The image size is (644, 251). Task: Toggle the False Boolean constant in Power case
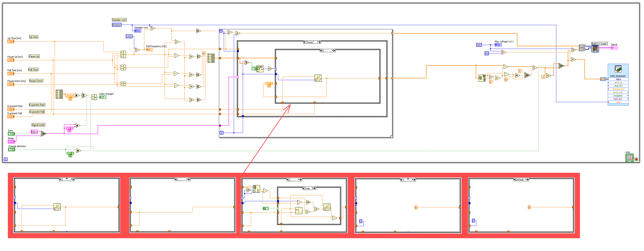[254, 69]
